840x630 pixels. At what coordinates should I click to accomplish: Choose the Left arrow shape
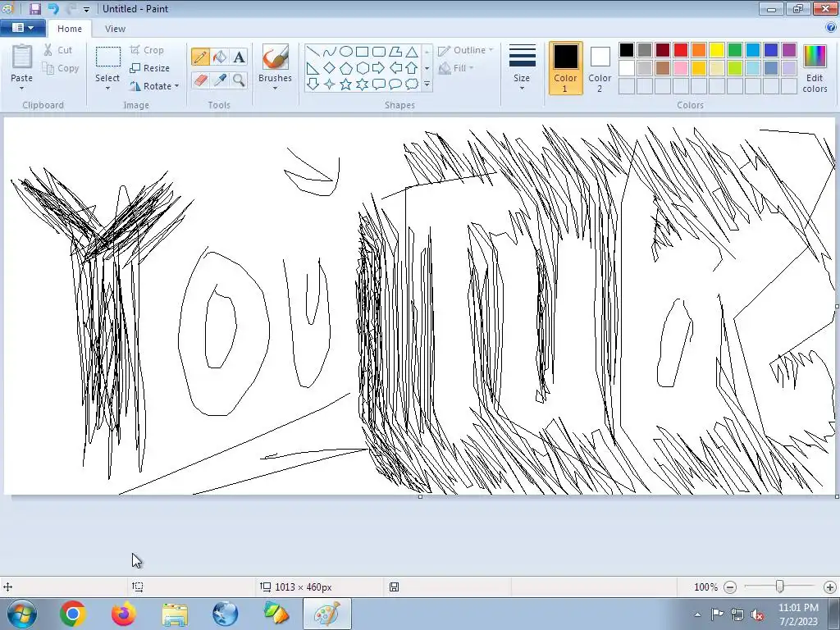click(395, 68)
